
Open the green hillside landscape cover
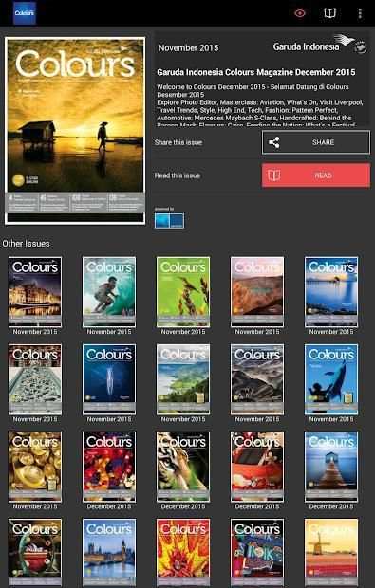point(183,379)
